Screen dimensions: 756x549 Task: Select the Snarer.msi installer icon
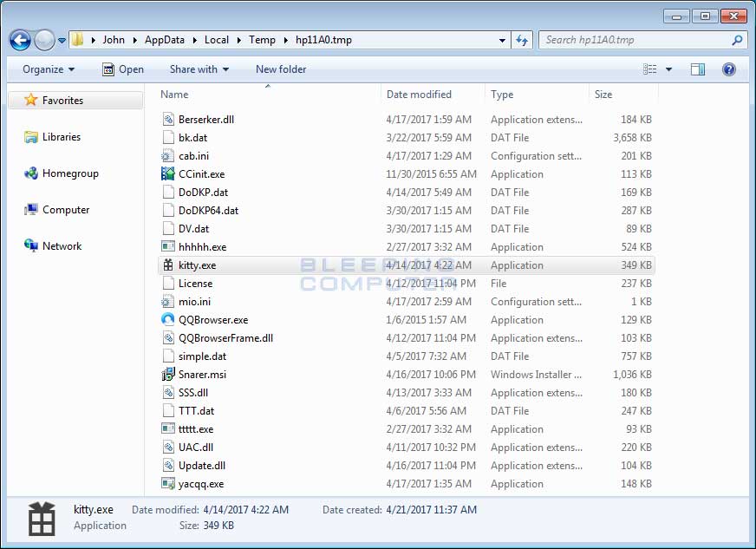pos(168,375)
